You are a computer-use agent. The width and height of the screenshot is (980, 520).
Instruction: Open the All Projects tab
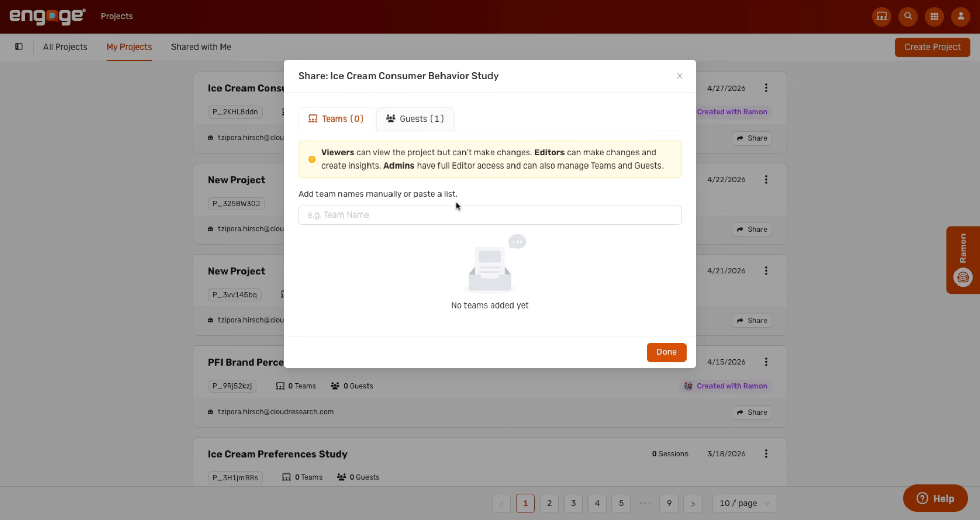pyautogui.click(x=65, y=47)
